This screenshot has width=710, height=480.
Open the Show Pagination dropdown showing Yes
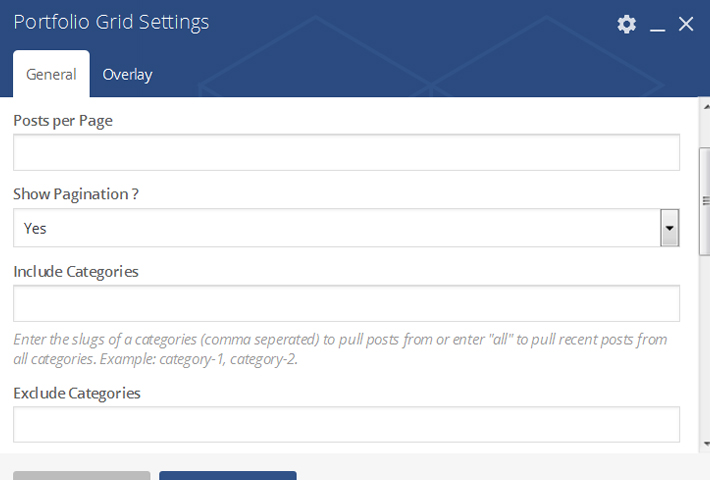346,228
